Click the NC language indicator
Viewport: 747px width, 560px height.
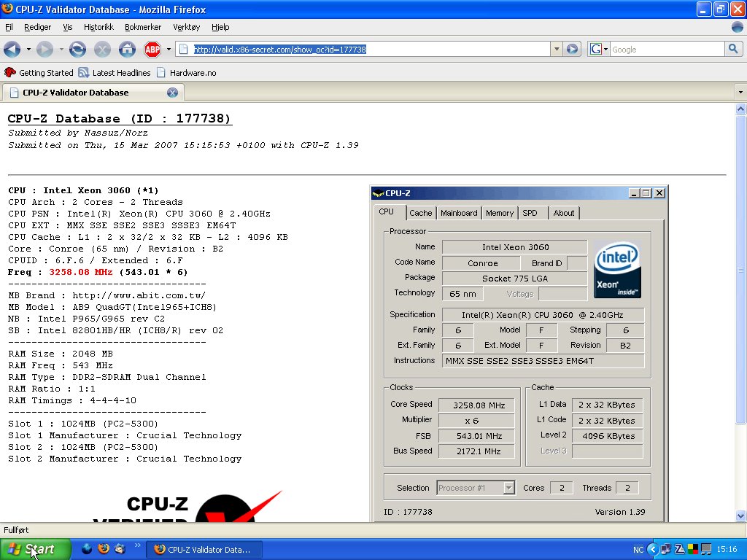point(638,550)
